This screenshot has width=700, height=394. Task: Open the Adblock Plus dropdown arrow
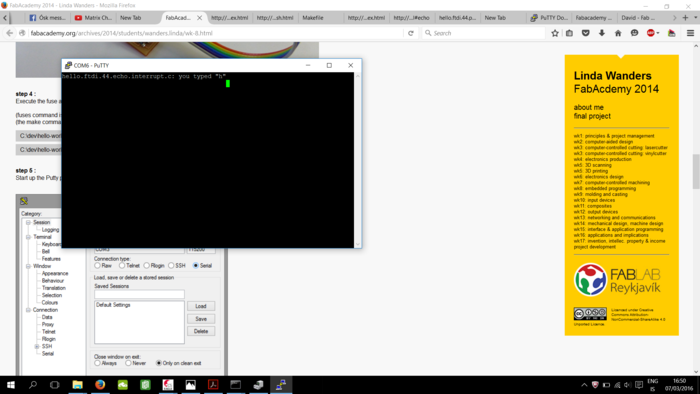click(658, 33)
